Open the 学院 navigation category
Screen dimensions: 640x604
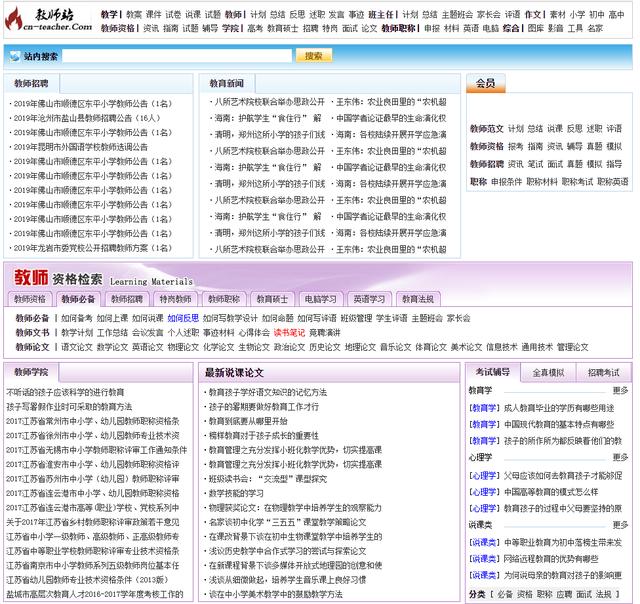click(230, 28)
